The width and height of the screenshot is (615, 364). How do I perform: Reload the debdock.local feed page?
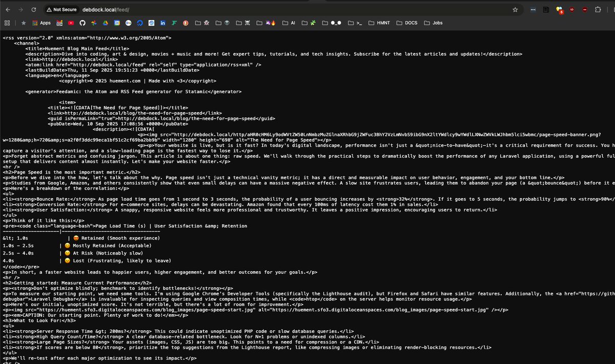click(34, 10)
